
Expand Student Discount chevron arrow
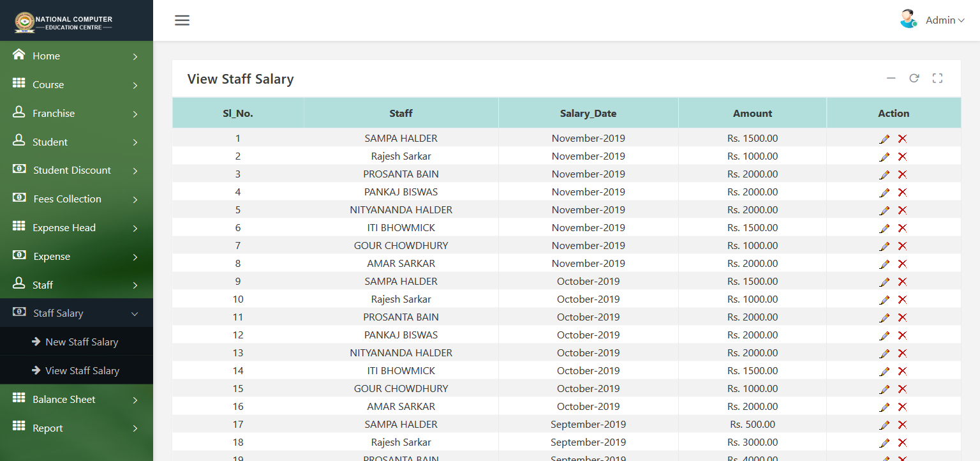(x=135, y=171)
